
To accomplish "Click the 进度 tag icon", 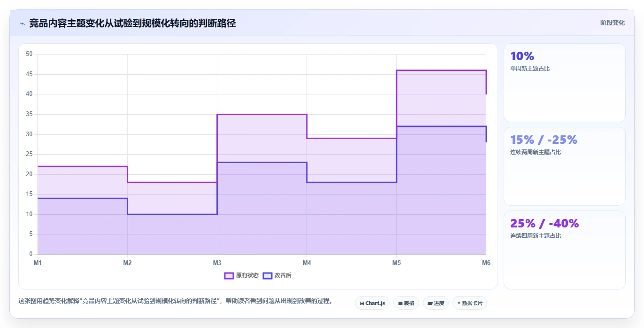I will [x=429, y=304].
